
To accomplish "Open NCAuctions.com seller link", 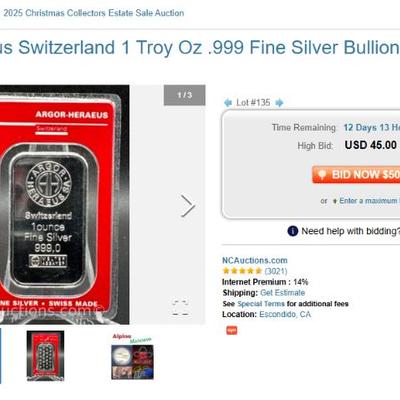I will [x=255, y=260].
